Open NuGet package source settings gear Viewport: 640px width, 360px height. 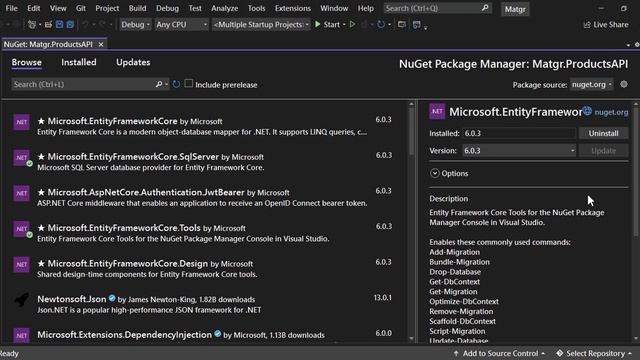pos(624,84)
